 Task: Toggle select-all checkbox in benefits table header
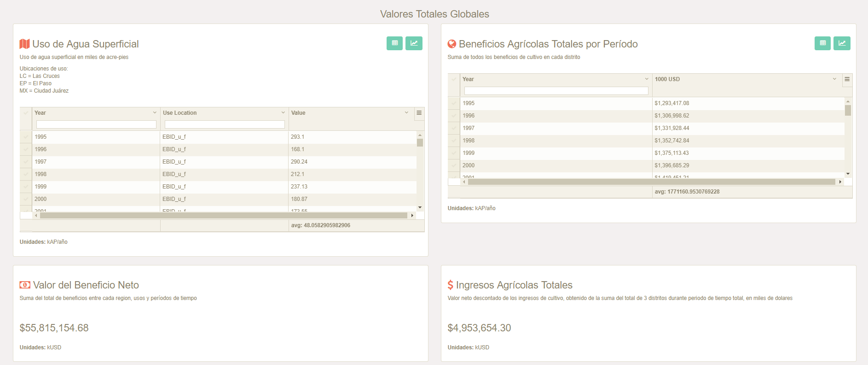tap(454, 79)
